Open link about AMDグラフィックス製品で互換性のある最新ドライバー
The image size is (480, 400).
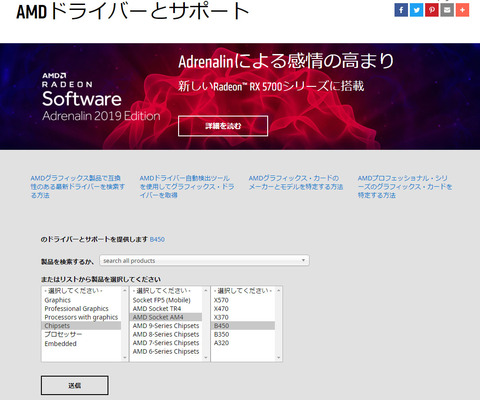pos(78,186)
